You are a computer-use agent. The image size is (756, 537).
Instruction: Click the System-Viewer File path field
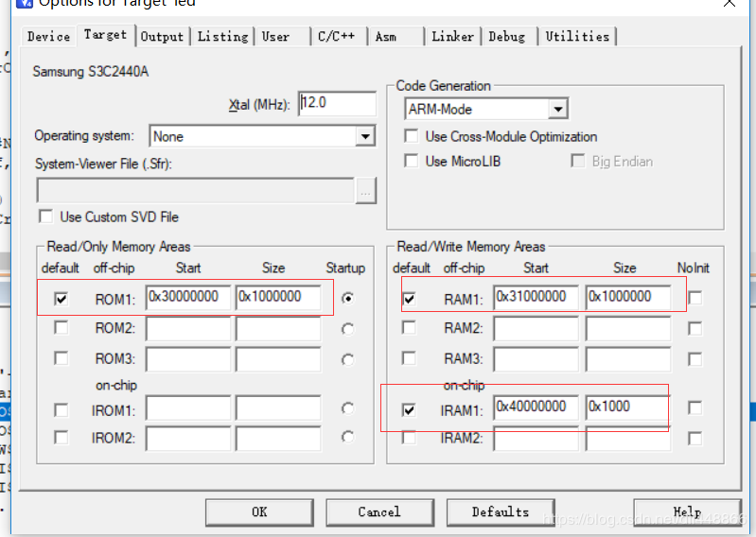pos(195,191)
